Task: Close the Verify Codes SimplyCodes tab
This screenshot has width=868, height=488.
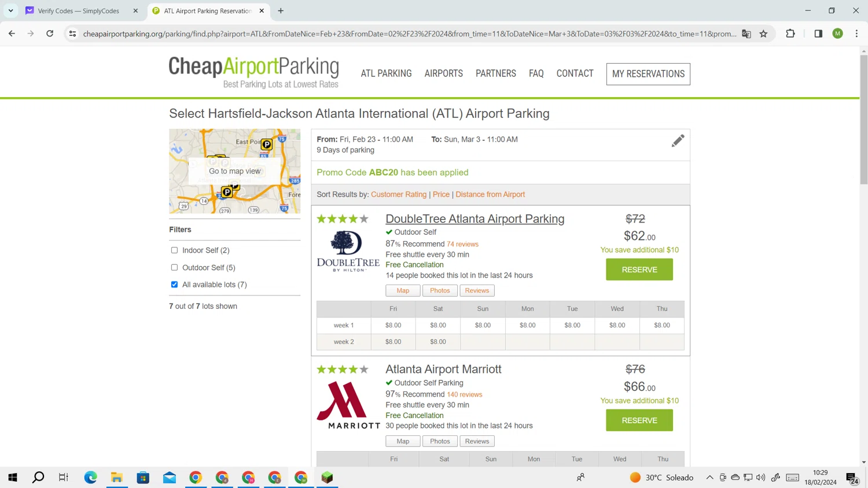Action: point(135,10)
